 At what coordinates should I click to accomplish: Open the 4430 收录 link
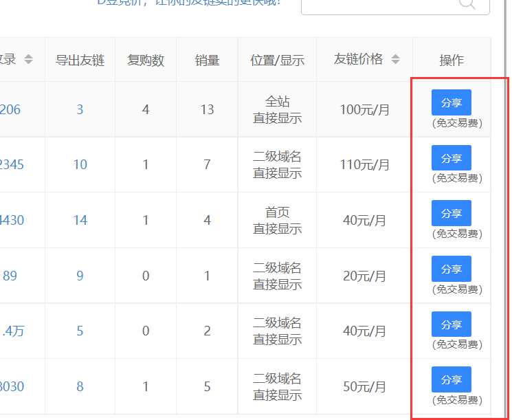[12, 221]
